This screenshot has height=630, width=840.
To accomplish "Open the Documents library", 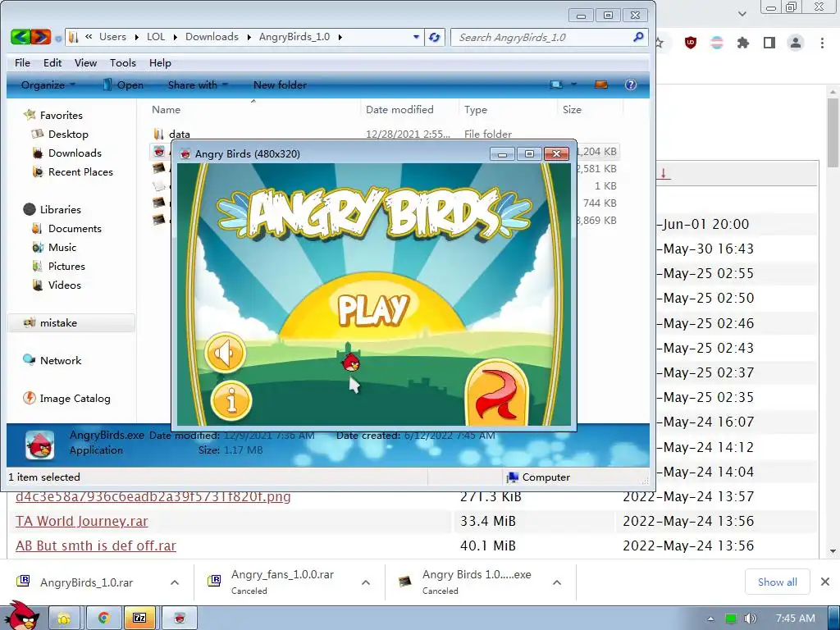I will click(x=75, y=229).
